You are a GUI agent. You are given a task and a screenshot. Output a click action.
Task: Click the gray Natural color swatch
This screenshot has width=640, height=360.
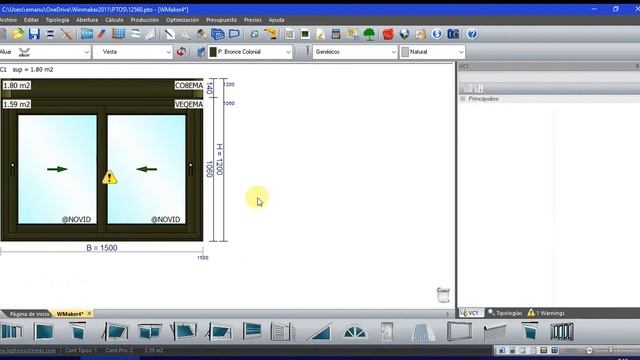click(405, 52)
